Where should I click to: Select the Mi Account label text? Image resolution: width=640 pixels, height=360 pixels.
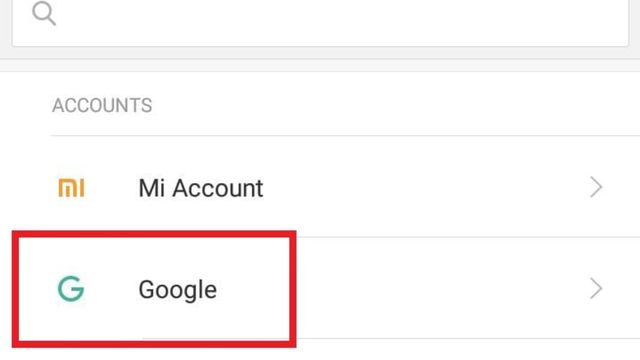200,188
